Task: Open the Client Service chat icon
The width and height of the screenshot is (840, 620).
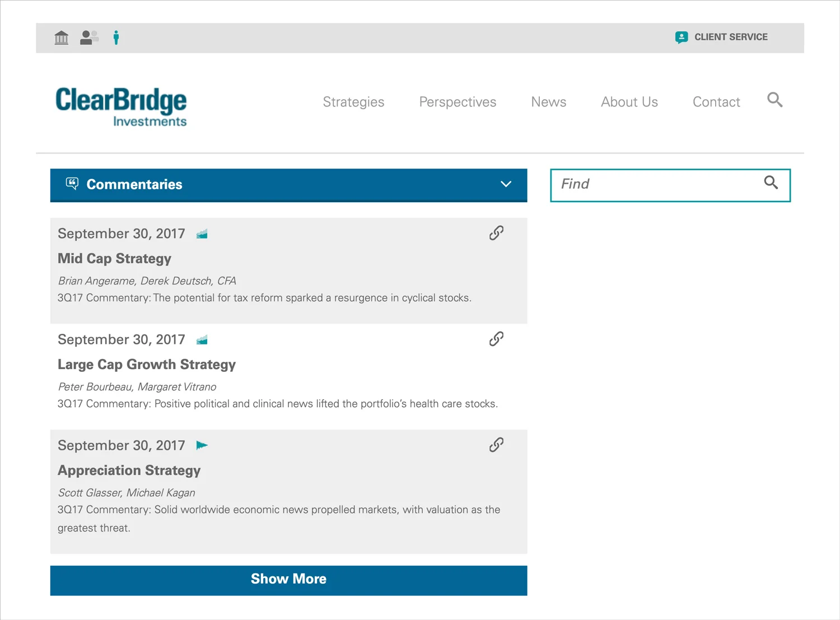Action: pos(681,37)
